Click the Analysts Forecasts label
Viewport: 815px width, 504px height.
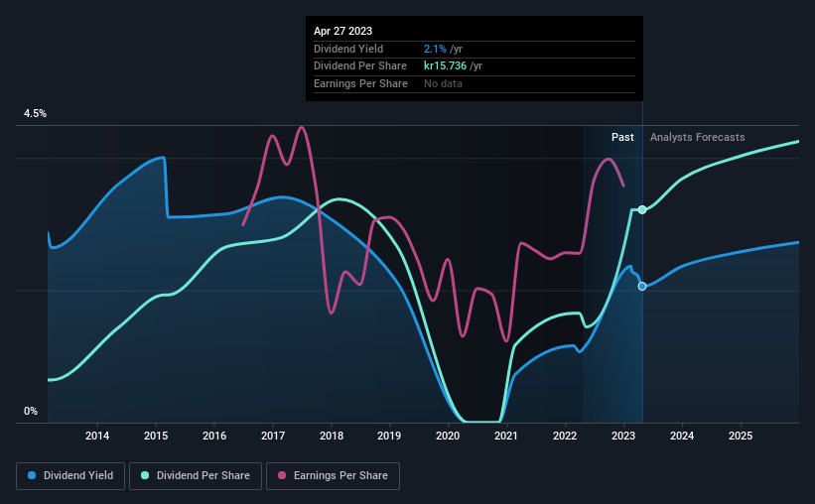point(698,137)
